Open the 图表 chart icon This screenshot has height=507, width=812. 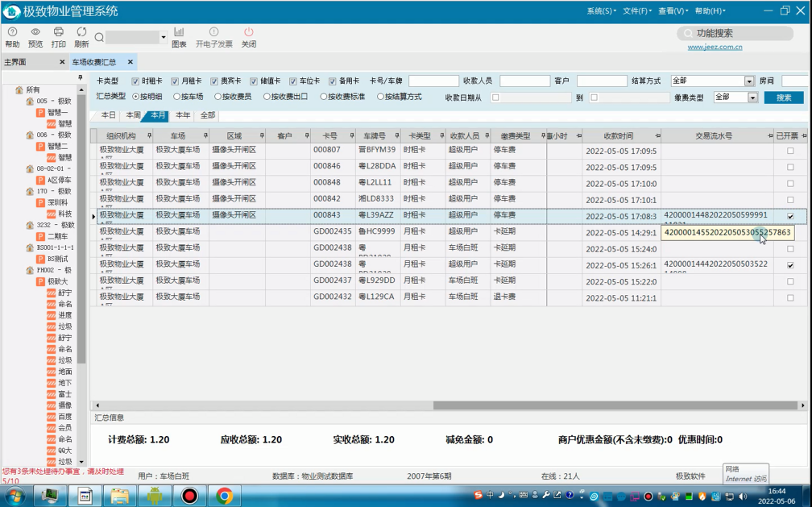pyautogui.click(x=179, y=32)
